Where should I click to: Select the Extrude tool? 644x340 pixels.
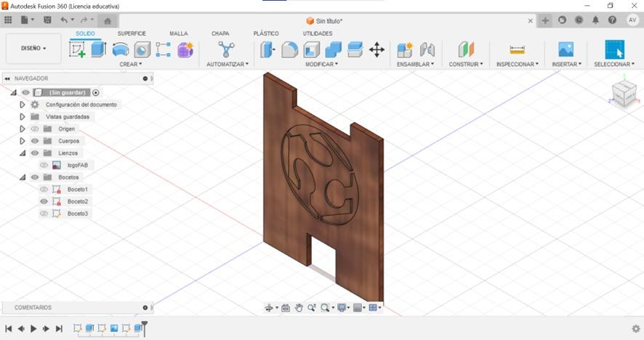point(99,49)
